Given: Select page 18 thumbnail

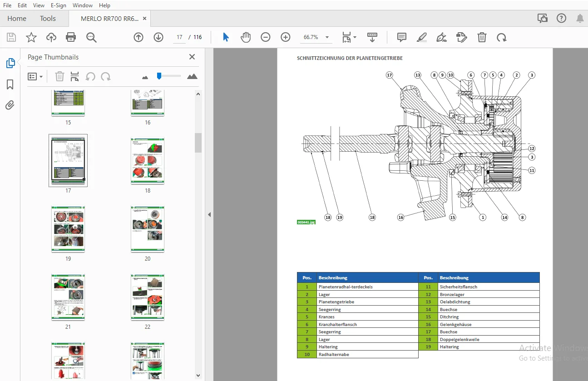Looking at the screenshot, I should [x=148, y=161].
